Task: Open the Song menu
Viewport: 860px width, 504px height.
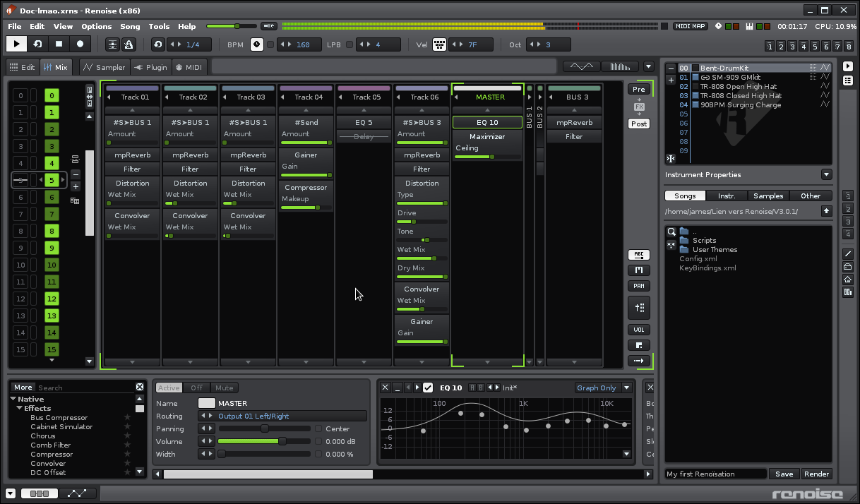Action: pos(130,26)
